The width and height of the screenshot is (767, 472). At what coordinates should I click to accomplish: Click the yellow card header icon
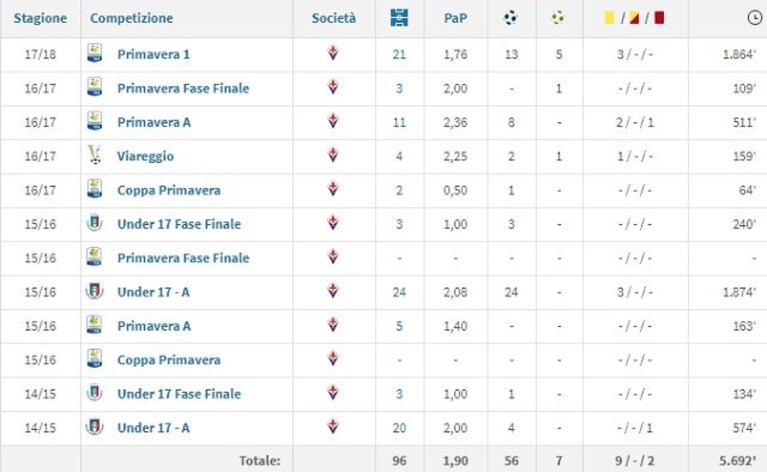pos(609,18)
